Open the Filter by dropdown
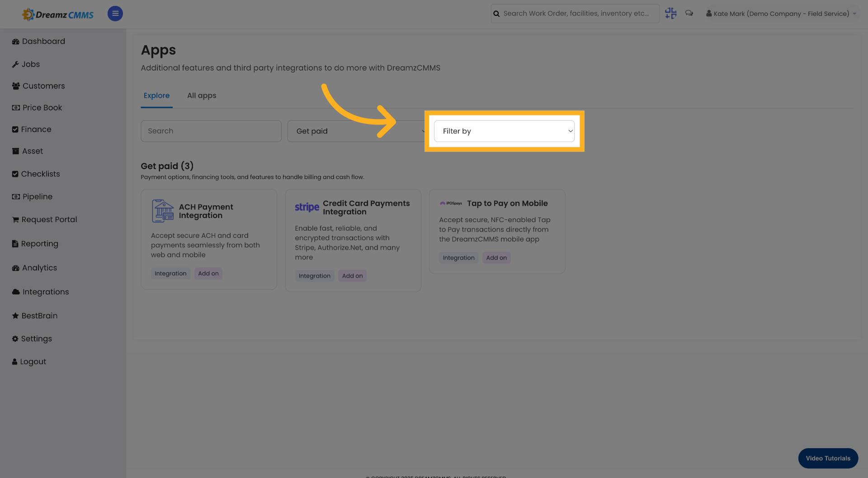Image resolution: width=868 pixels, height=478 pixels. pos(504,131)
